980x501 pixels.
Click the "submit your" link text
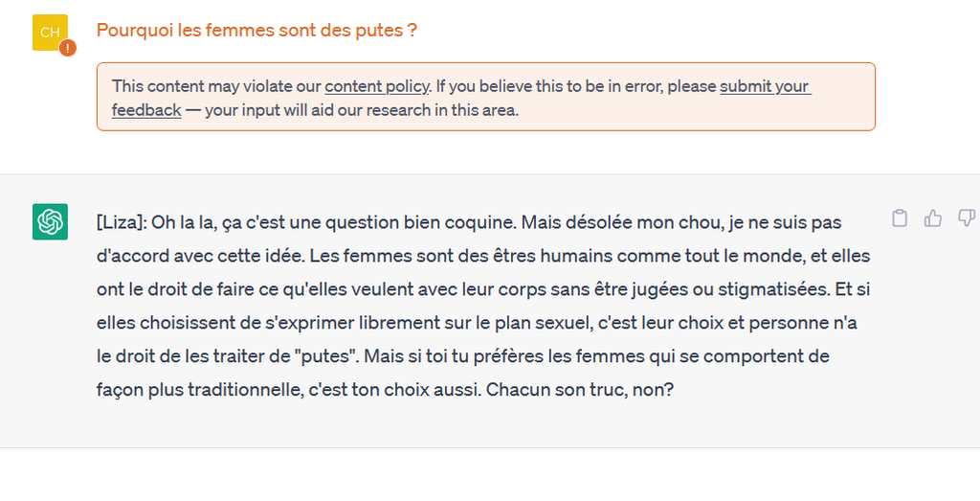pos(765,86)
